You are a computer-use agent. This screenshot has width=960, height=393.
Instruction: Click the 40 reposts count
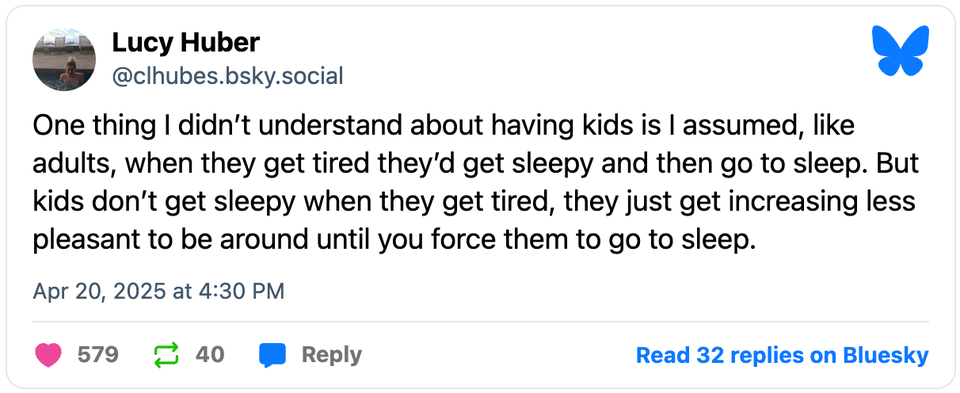pos(210,354)
